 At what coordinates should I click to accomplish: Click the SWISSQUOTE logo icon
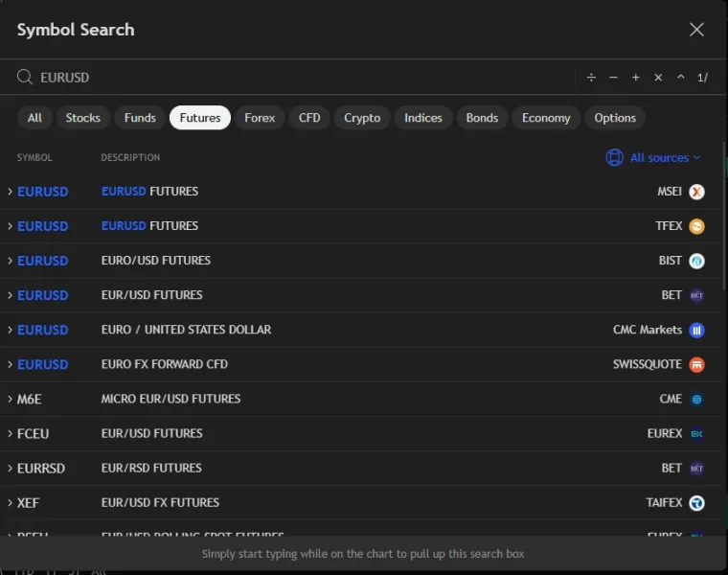click(696, 364)
